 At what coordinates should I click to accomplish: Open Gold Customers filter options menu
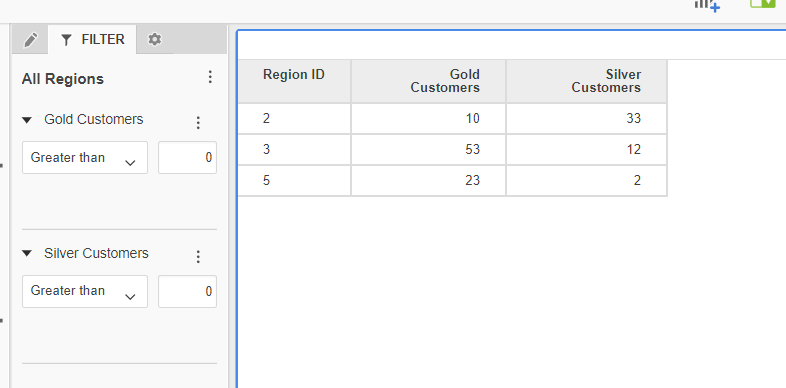(198, 123)
